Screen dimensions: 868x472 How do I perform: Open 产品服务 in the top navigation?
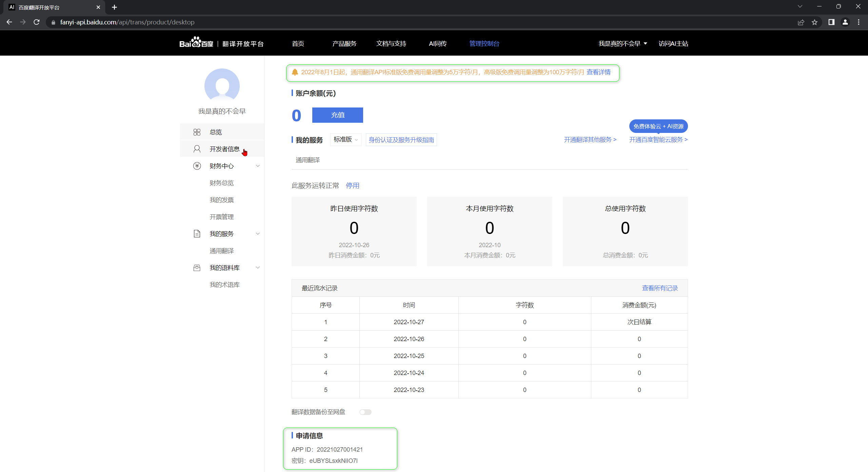344,43
